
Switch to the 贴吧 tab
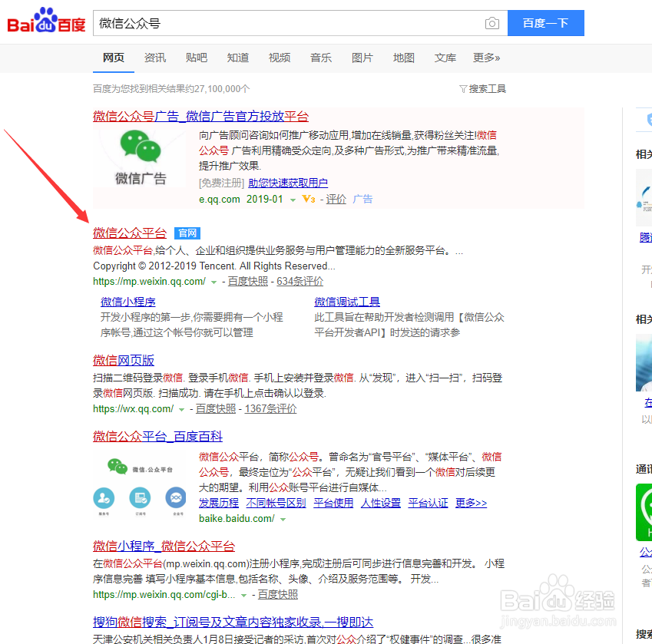tap(197, 58)
